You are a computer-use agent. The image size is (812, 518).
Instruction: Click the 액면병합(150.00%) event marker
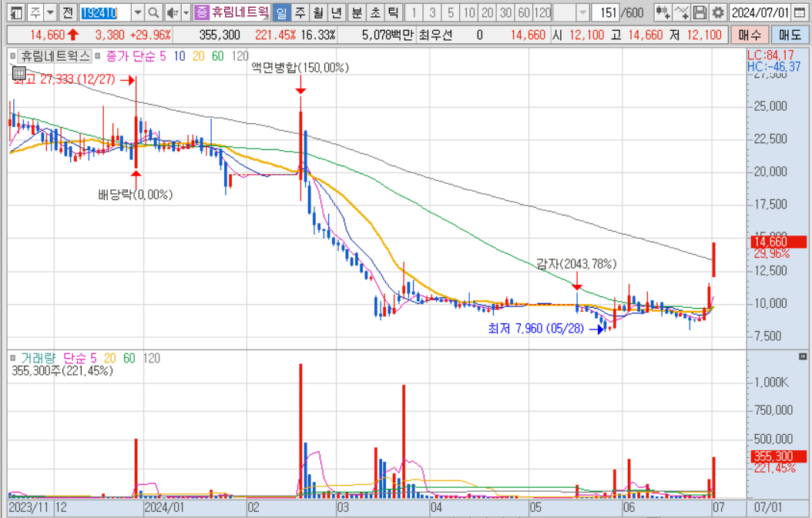click(300, 68)
